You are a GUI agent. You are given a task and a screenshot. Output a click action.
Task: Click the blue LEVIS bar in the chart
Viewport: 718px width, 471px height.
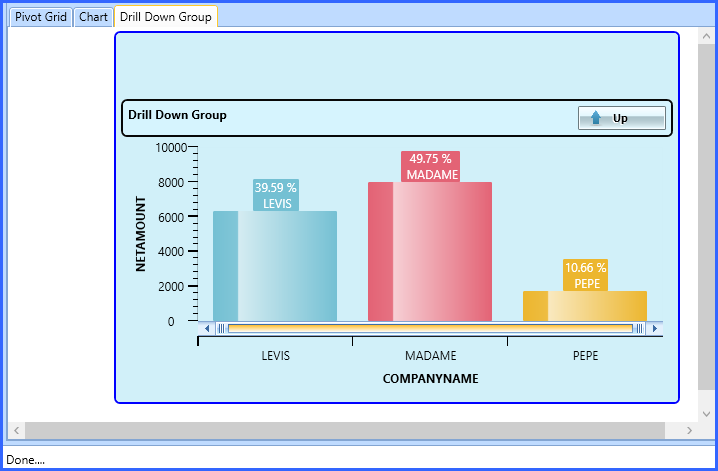pos(275,266)
